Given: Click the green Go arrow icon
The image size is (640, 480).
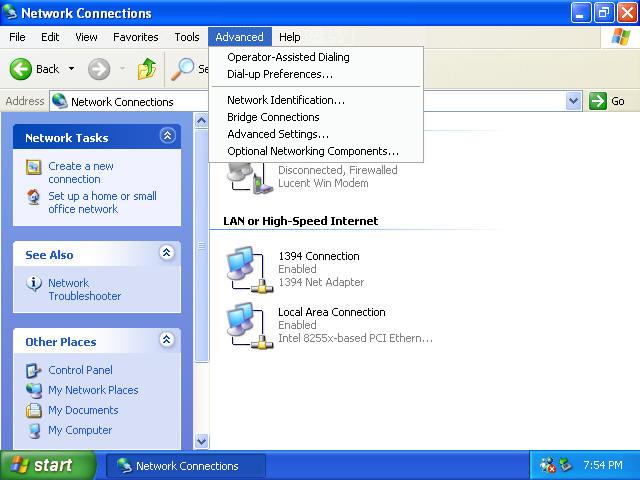Looking at the screenshot, I should tap(598, 101).
